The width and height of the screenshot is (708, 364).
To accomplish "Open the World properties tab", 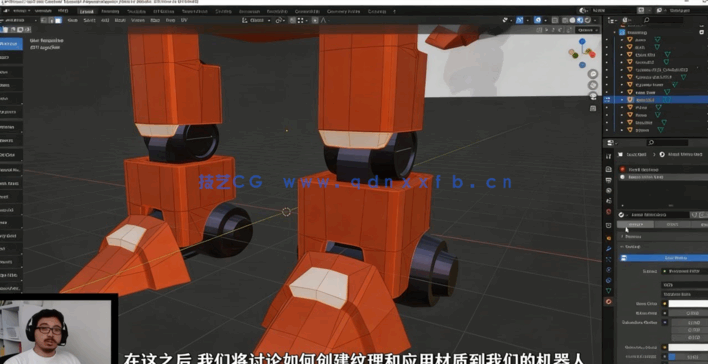I will coord(608,211).
